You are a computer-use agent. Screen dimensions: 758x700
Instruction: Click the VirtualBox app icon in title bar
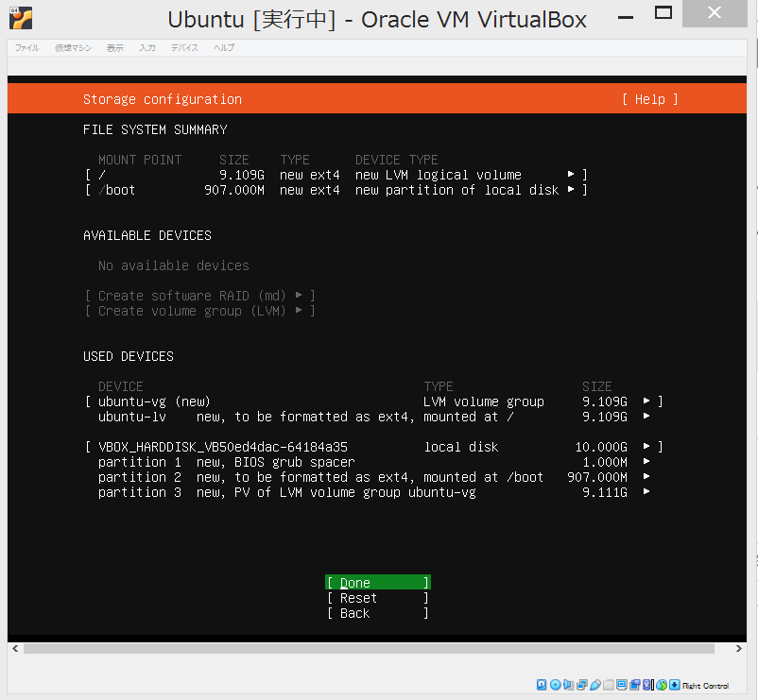pyautogui.click(x=20, y=18)
